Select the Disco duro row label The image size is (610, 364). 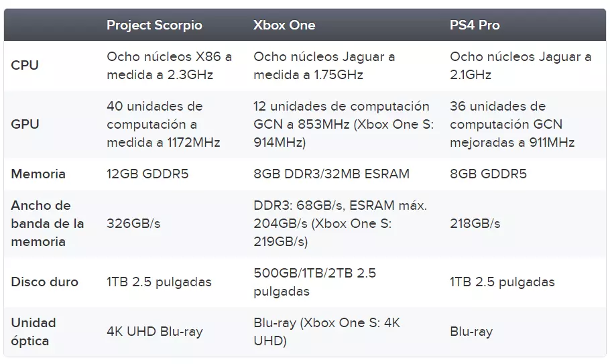pos(45,282)
